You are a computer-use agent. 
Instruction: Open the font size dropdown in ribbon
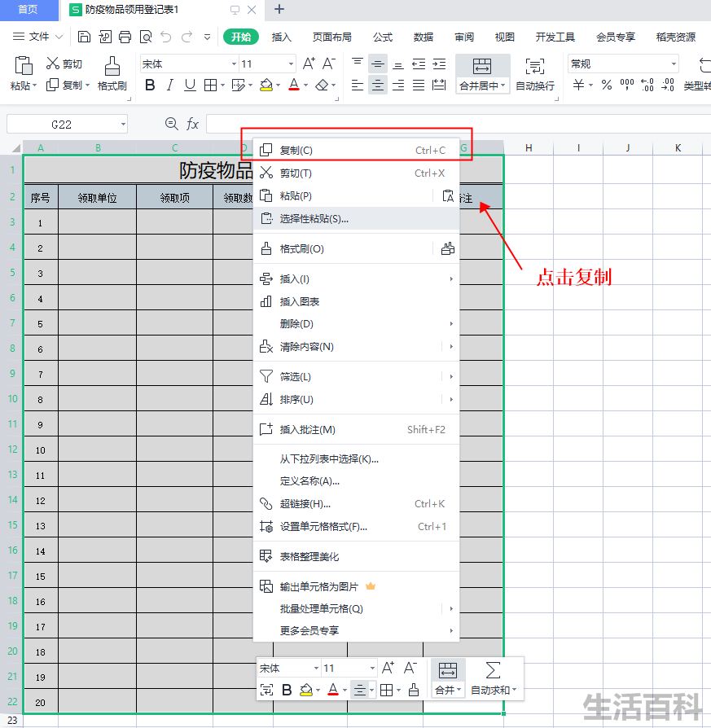291,64
